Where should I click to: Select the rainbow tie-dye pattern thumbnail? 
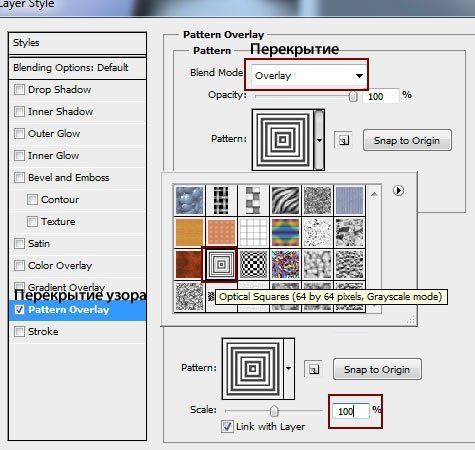coord(285,232)
